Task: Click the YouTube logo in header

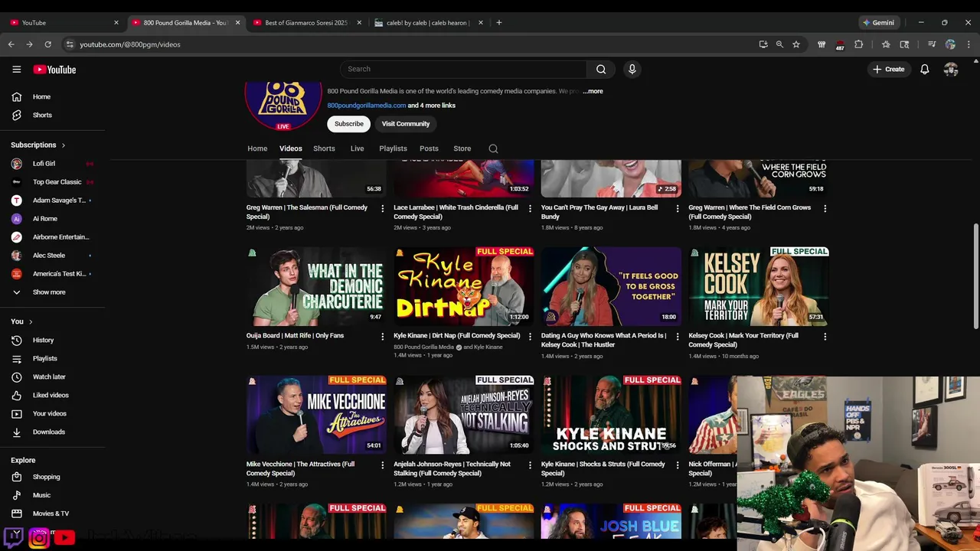Action: point(54,70)
